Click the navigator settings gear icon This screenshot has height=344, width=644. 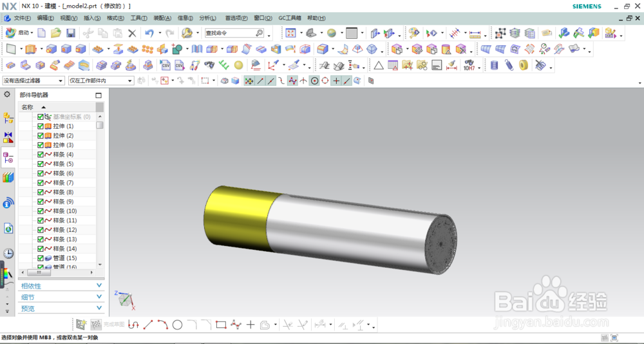click(x=7, y=94)
